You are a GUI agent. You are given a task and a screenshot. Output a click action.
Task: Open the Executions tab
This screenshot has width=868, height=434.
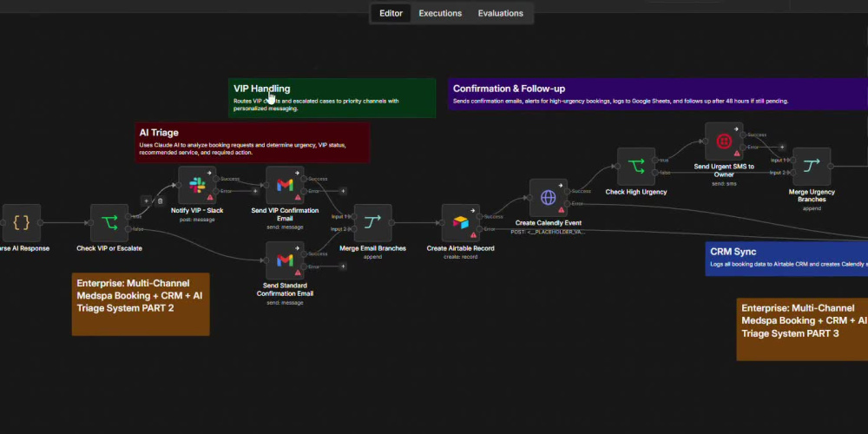(x=440, y=13)
